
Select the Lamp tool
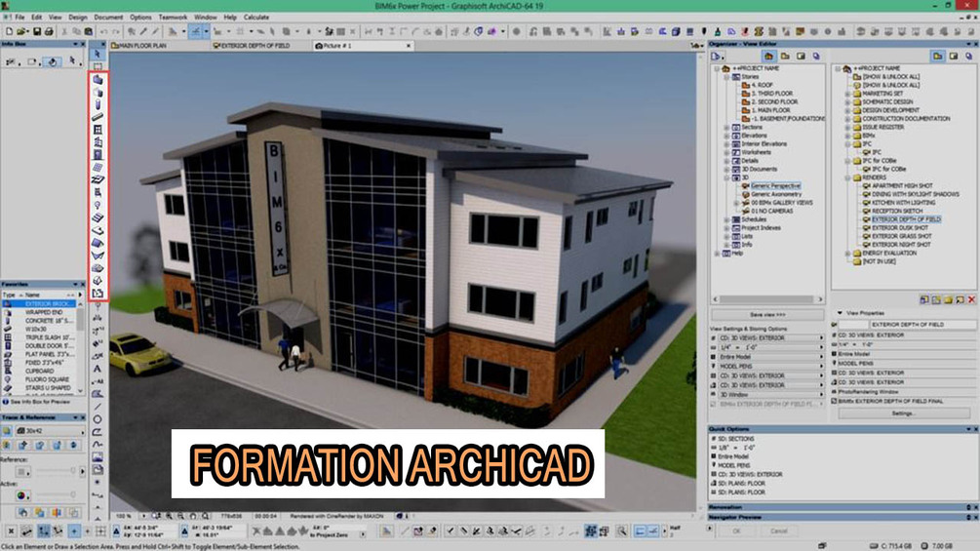[98, 205]
